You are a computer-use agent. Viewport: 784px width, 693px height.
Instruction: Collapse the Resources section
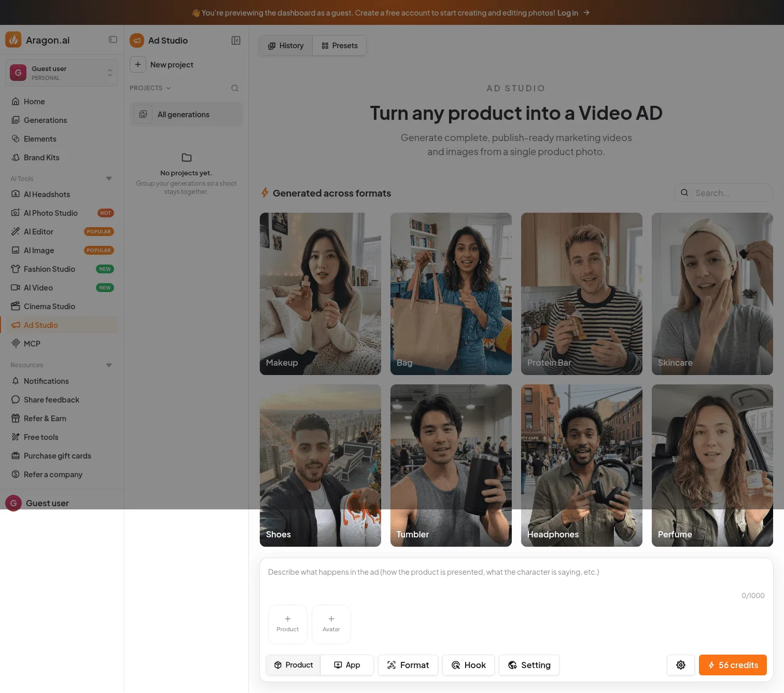109,365
